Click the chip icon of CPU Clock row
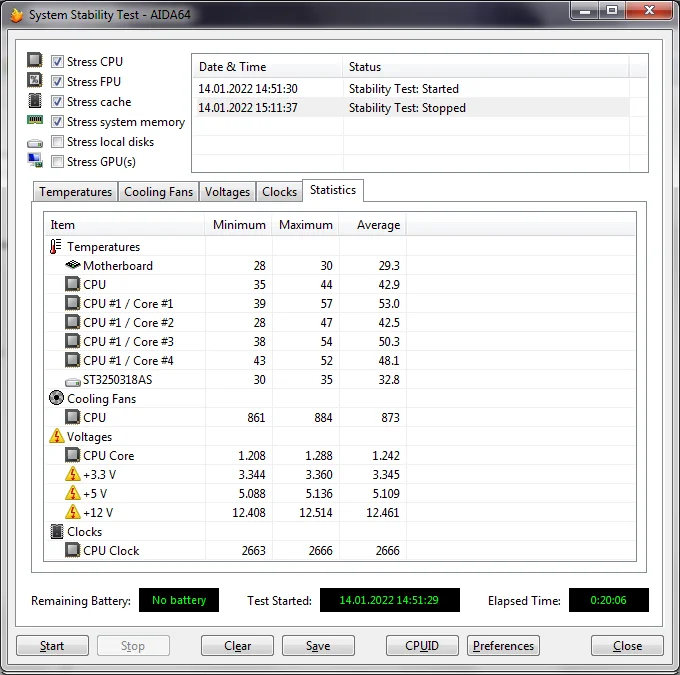The width and height of the screenshot is (680, 675). (72, 550)
